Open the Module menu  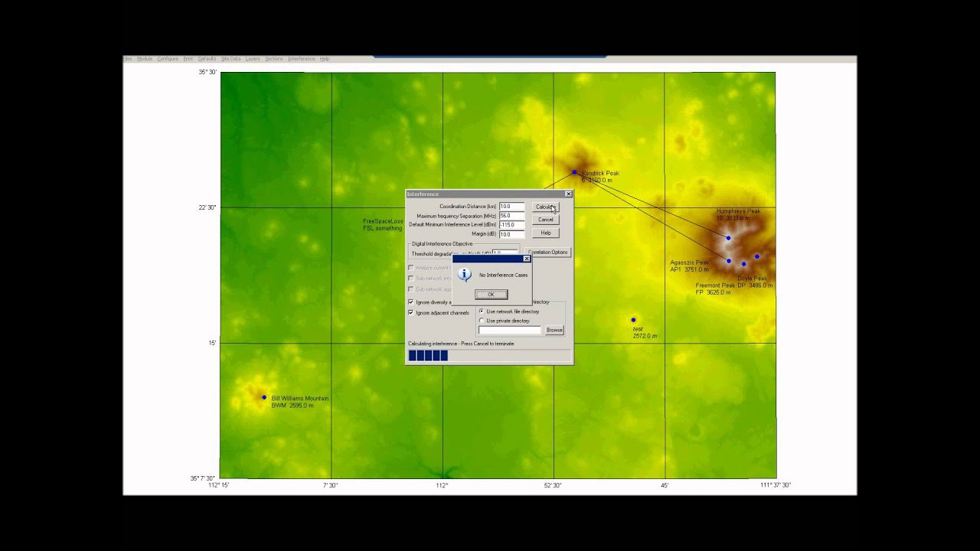145,59
